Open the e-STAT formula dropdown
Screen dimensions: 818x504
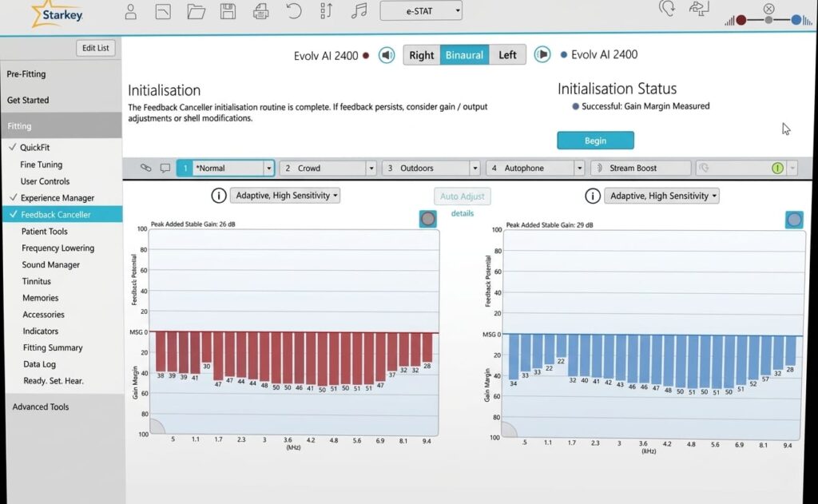point(421,10)
